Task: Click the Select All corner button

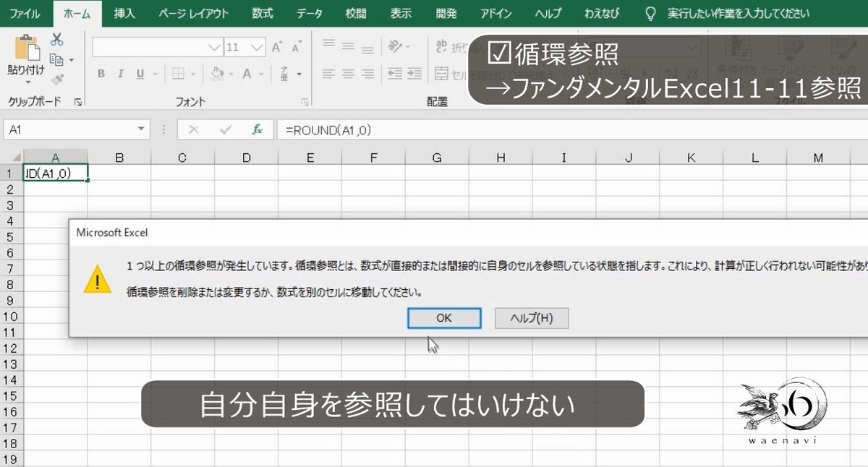Action: [x=12, y=158]
